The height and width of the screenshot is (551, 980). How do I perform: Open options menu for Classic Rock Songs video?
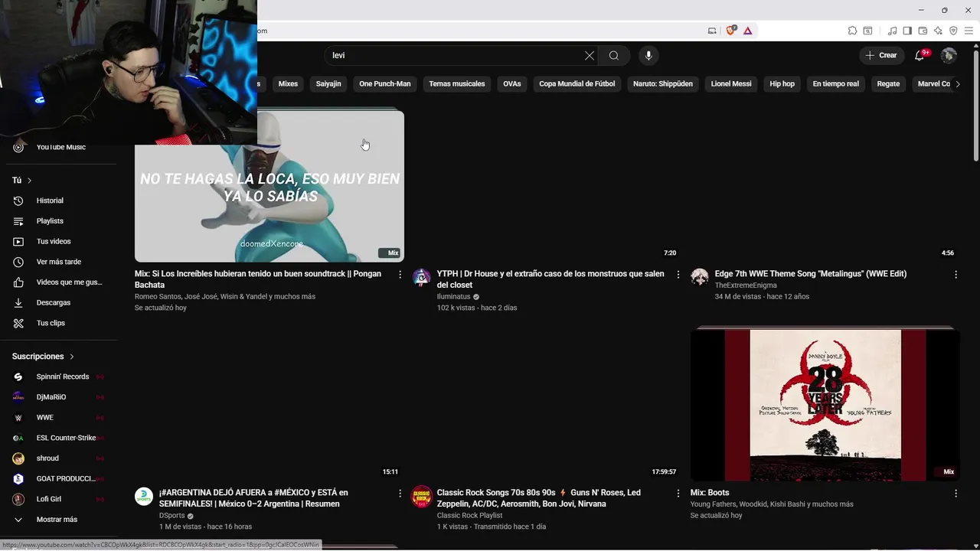[678, 494]
